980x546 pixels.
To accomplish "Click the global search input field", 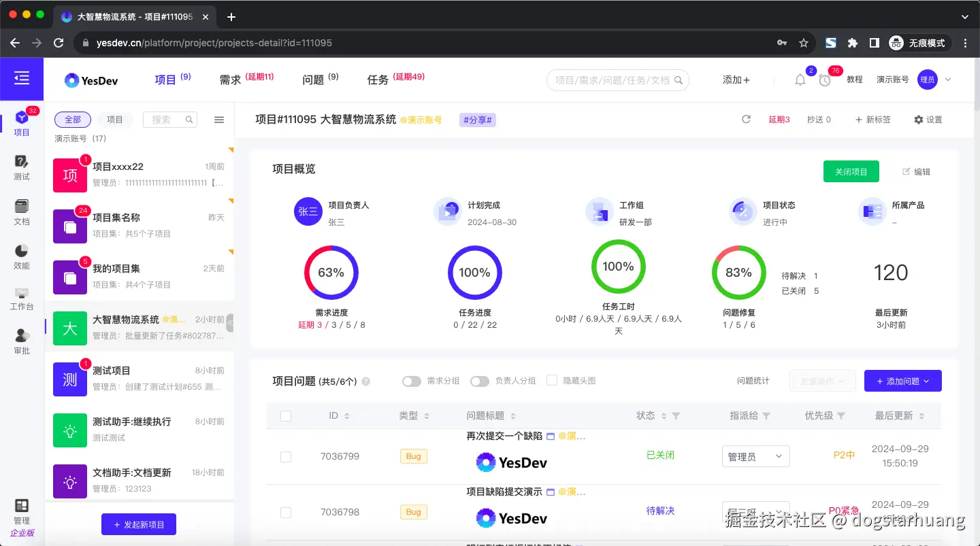I will coord(612,80).
